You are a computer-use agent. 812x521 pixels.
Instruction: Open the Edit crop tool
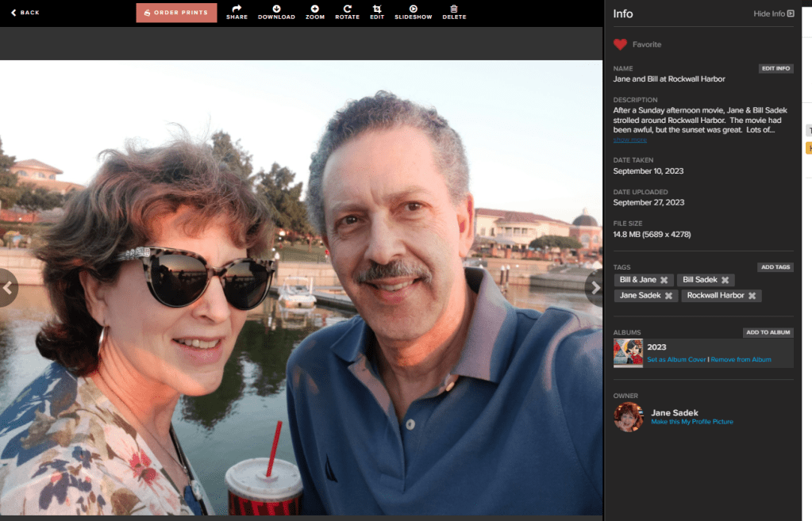(377, 9)
